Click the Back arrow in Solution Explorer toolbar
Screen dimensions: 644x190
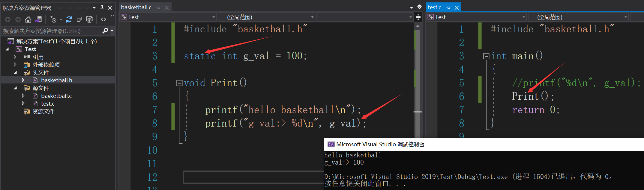tap(8, 19)
